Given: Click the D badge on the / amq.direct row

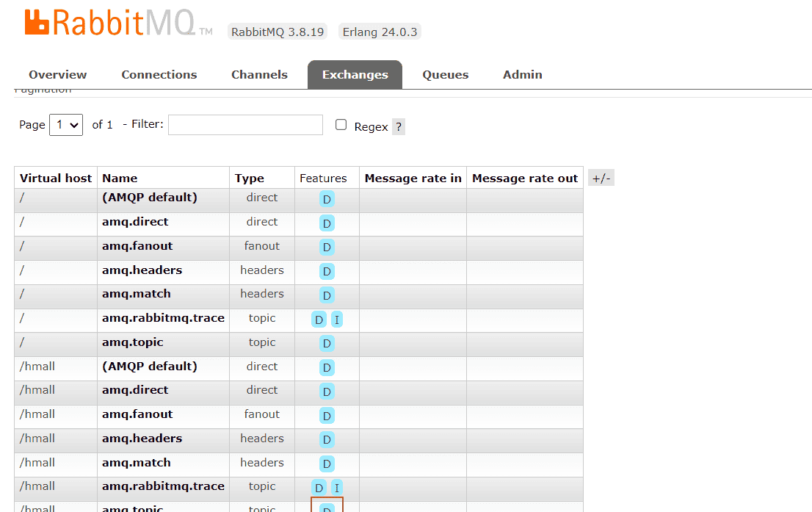Looking at the screenshot, I should click(327, 223).
